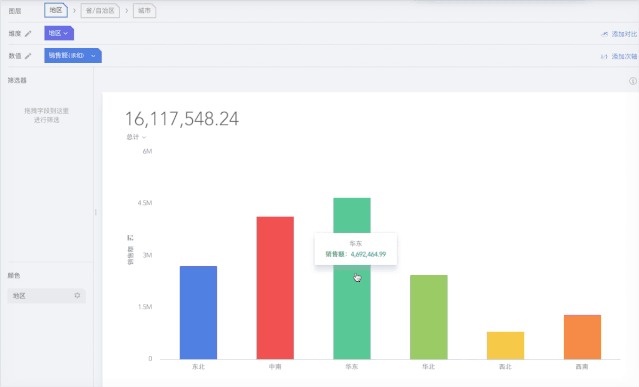Click the pencil icon next to 维度

[x=28, y=34]
